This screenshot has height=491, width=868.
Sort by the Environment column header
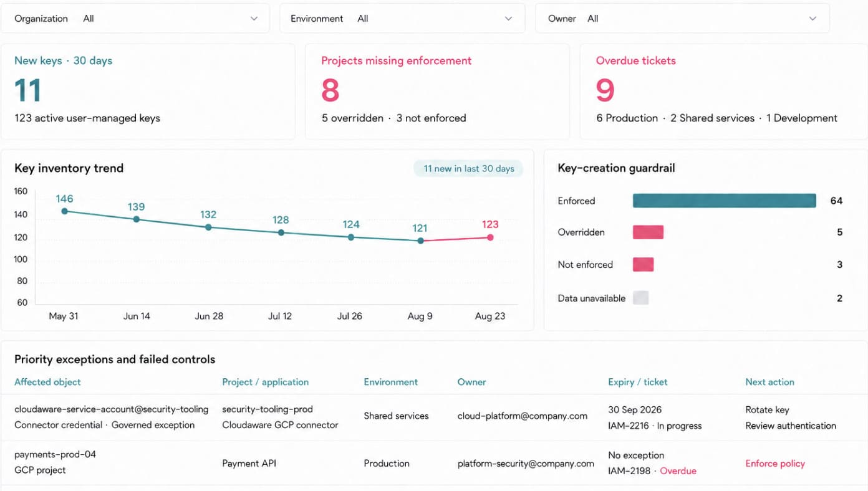click(391, 382)
